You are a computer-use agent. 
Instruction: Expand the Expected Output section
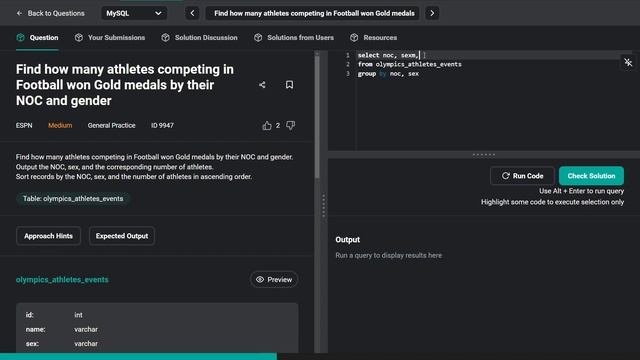tap(122, 236)
